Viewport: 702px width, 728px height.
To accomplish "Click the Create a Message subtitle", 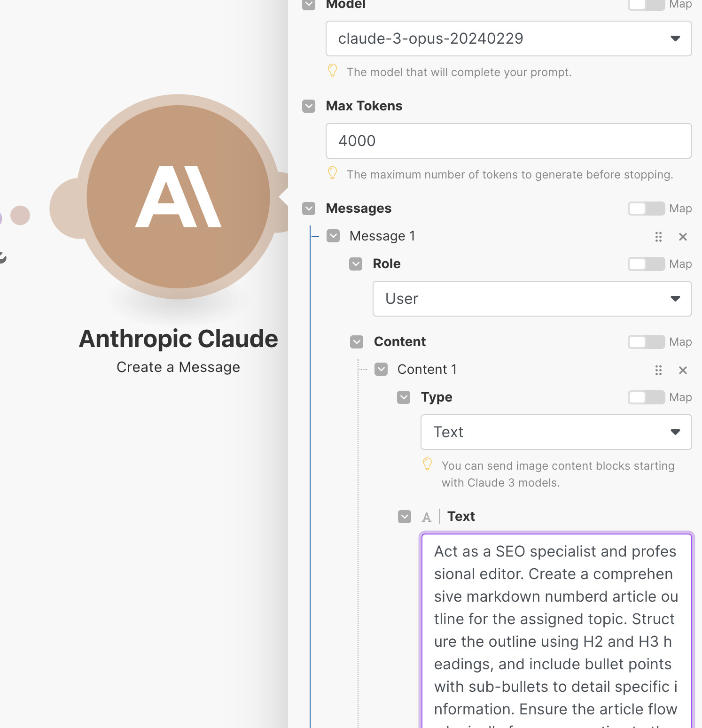I will click(178, 367).
